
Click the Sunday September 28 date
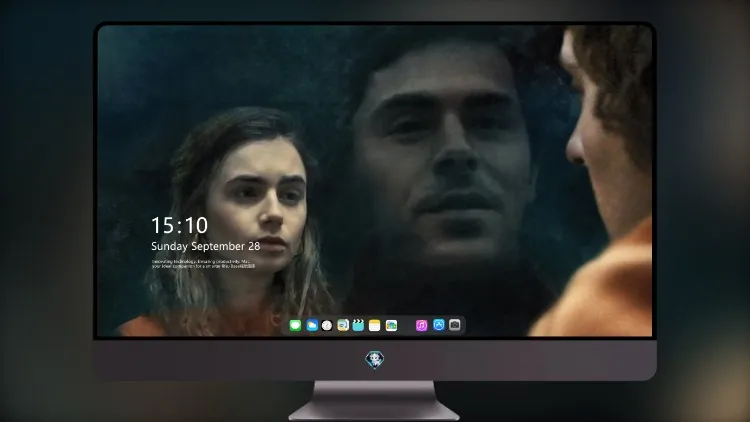206,246
